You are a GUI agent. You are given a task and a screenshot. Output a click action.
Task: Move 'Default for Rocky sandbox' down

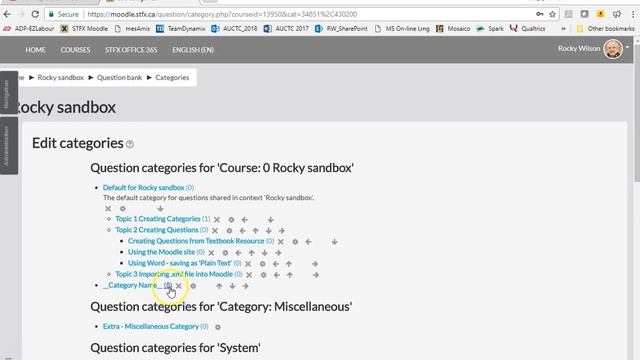(160, 209)
